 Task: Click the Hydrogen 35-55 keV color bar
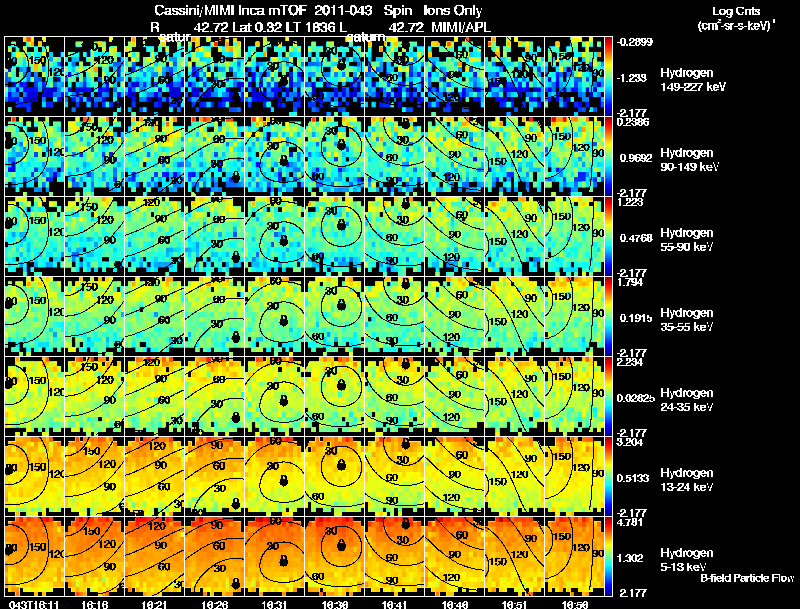coord(608,316)
